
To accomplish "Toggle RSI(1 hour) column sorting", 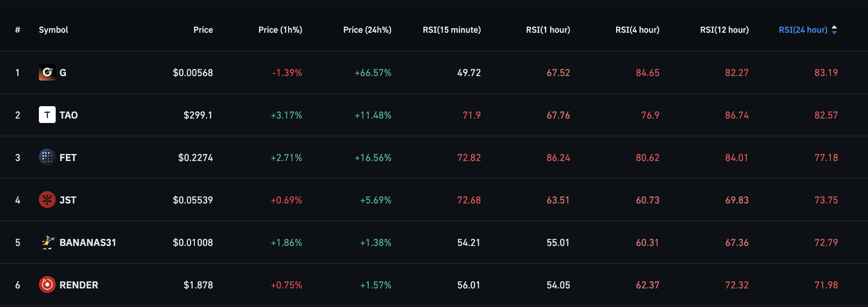I will (x=548, y=30).
